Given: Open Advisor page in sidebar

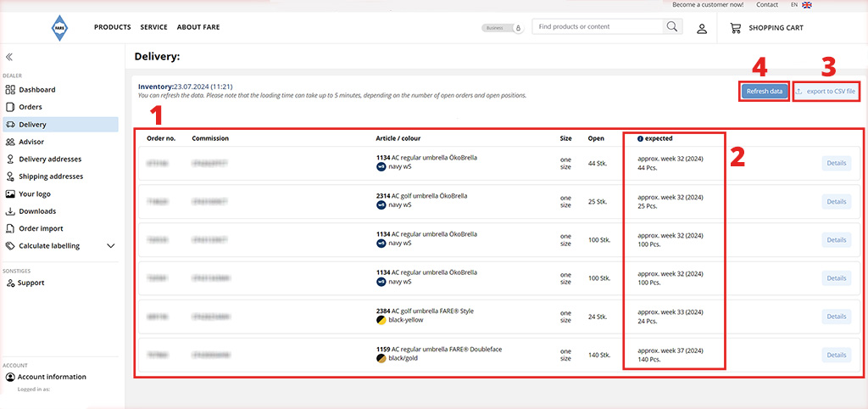Looking at the screenshot, I should click(31, 142).
